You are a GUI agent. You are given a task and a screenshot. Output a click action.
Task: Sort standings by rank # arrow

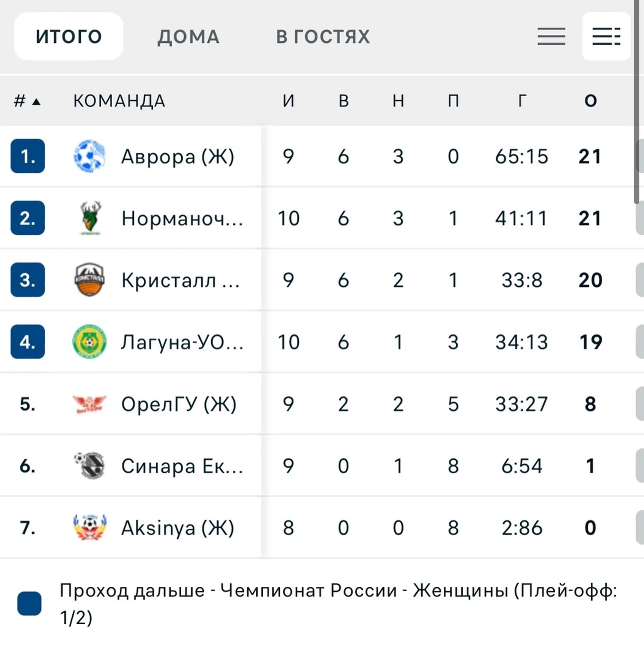(27, 101)
